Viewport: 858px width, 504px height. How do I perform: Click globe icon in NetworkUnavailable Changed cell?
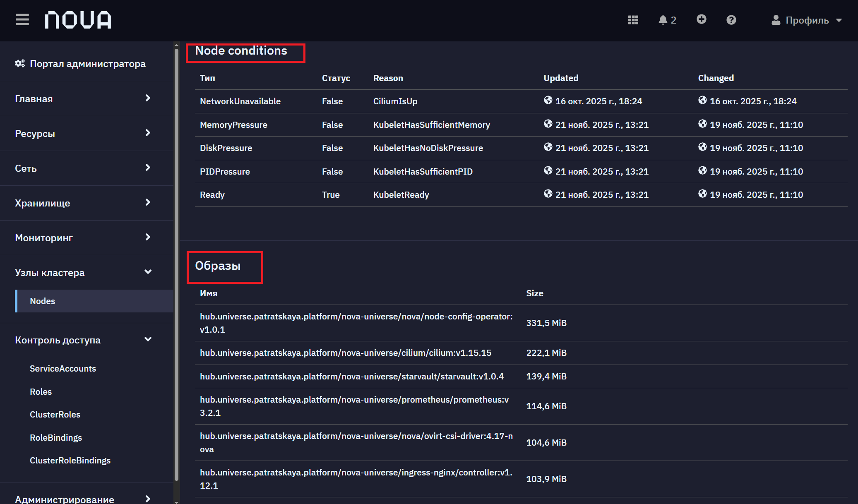click(x=702, y=100)
